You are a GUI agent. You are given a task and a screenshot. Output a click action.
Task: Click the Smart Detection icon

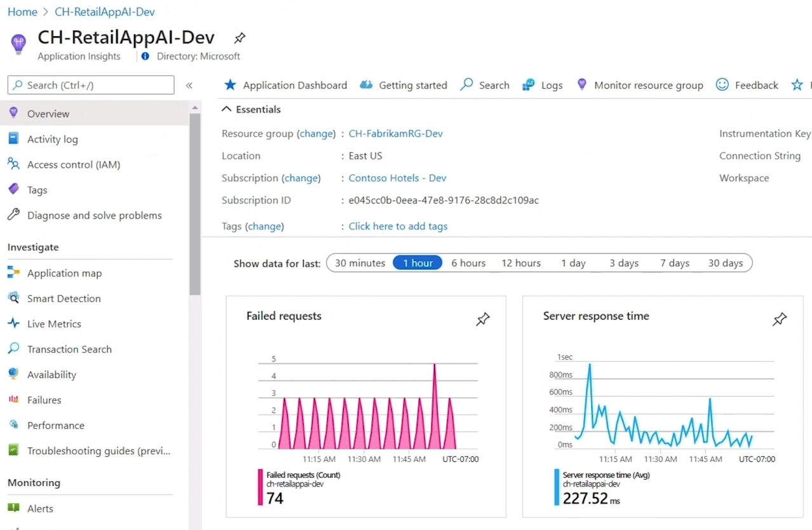pos(13,298)
